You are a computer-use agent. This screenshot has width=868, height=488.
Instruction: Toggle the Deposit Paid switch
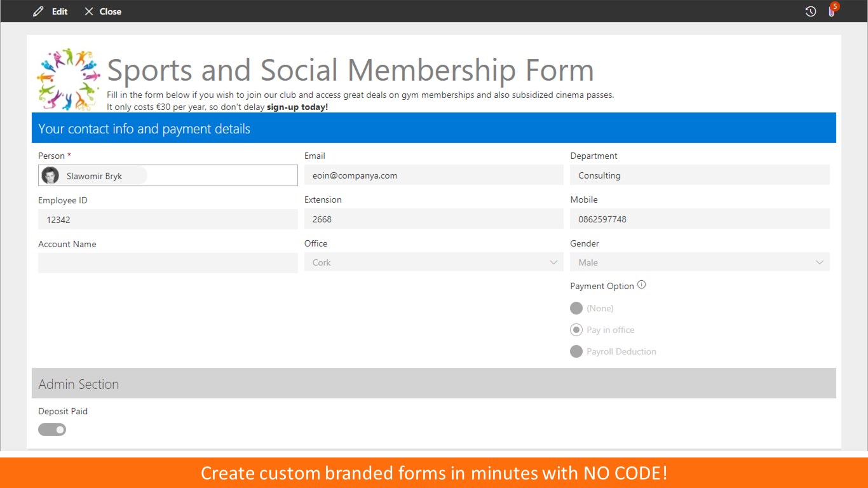tap(52, 430)
